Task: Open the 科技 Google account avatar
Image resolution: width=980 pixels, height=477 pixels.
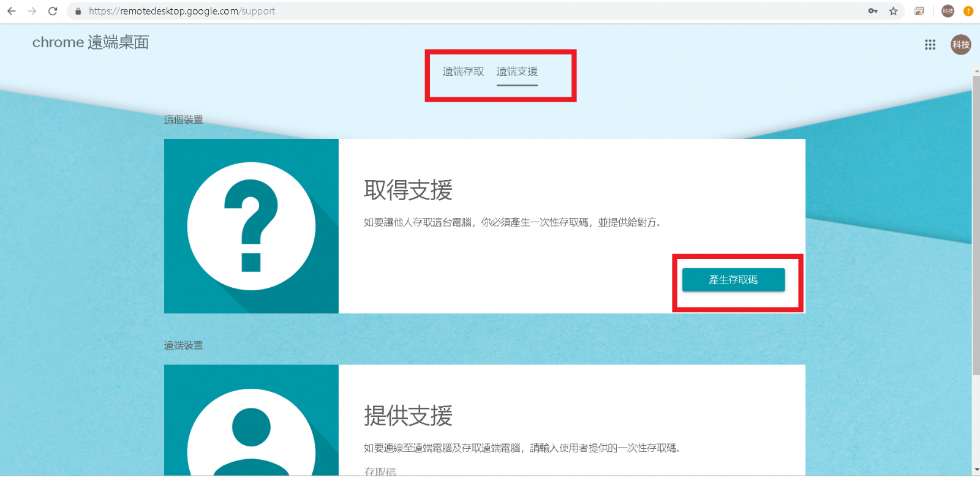Action: pyautogui.click(x=960, y=45)
